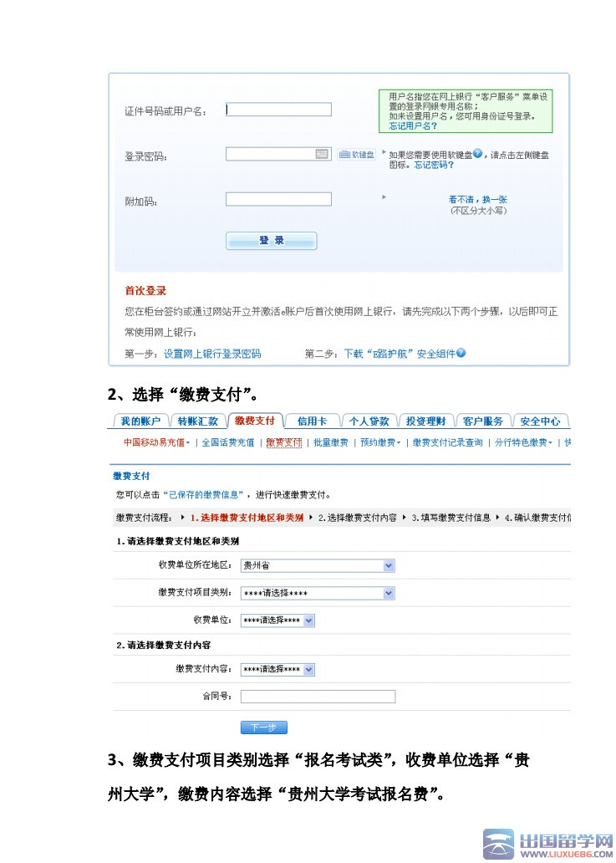
Task: Click help icon beside 软键盘 instruction text
Action: [477, 154]
